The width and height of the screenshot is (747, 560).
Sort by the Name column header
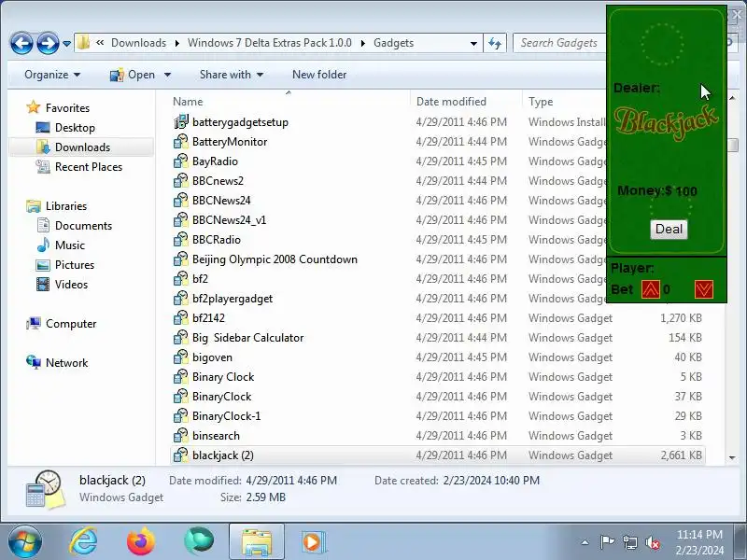pos(188,102)
